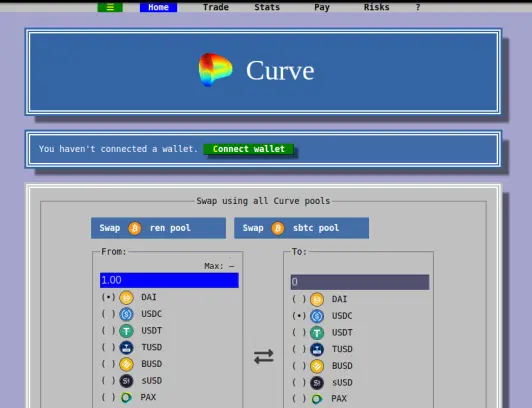Click "You haven't connected a wallet." text
Image resolution: width=532 pixels, height=408 pixels.
click(118, 149)
